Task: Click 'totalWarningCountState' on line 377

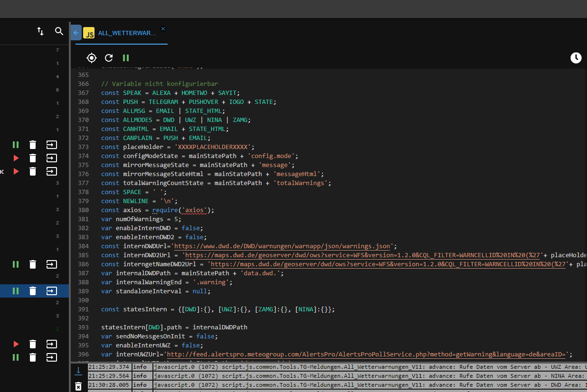Action: 163,183
